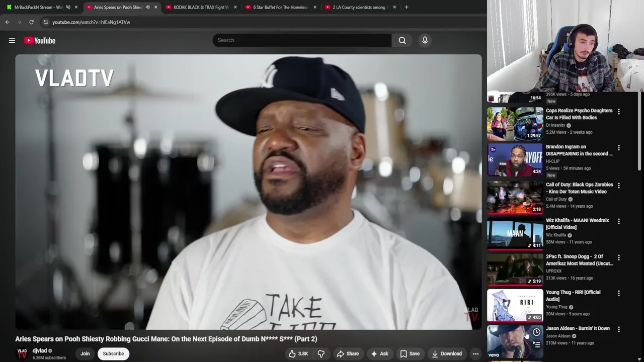
Task: Open site information icon in address bar
Action: click(x=45, y=22)
